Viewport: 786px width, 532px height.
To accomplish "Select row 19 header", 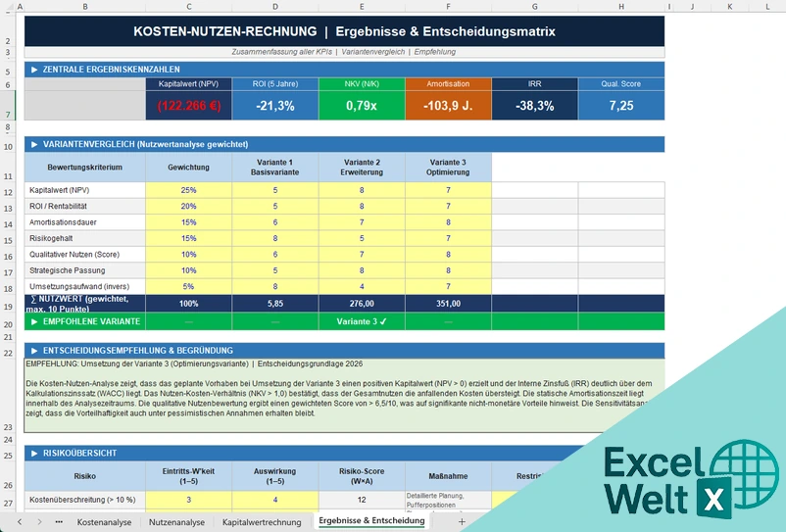I will pyautogui.click(x=8, y=304).
